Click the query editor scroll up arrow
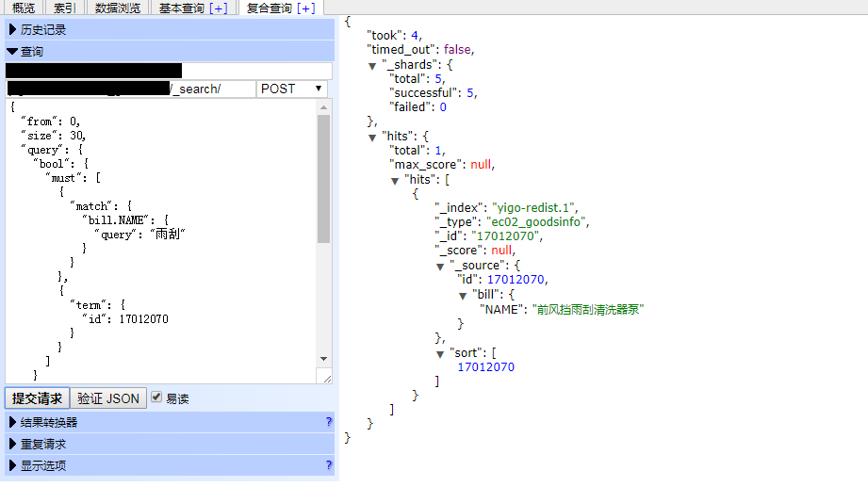 pyautogui.click(x=324, y=106)
